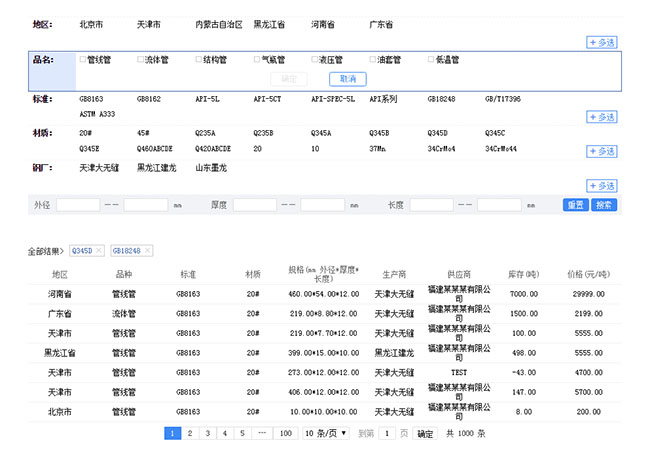Filter by 北京市 in the region row
Screen dimensions: 650x464
pos(92,23)
